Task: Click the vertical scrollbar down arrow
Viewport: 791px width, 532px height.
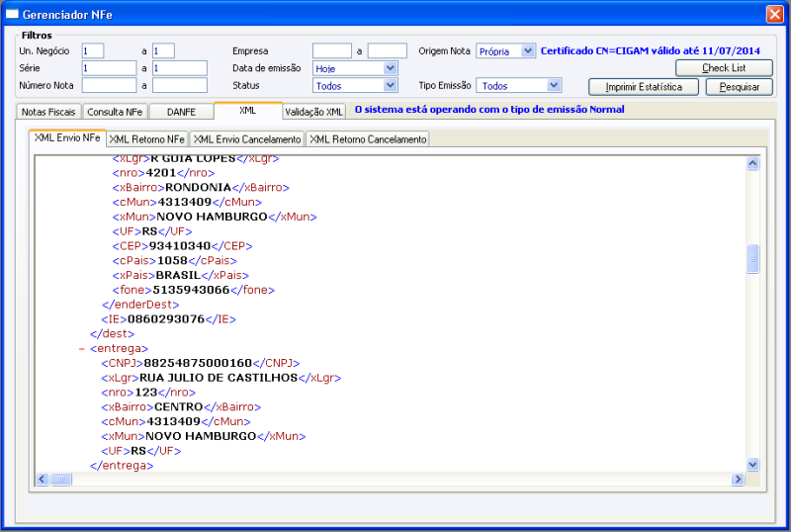Action: pos(752,465)
